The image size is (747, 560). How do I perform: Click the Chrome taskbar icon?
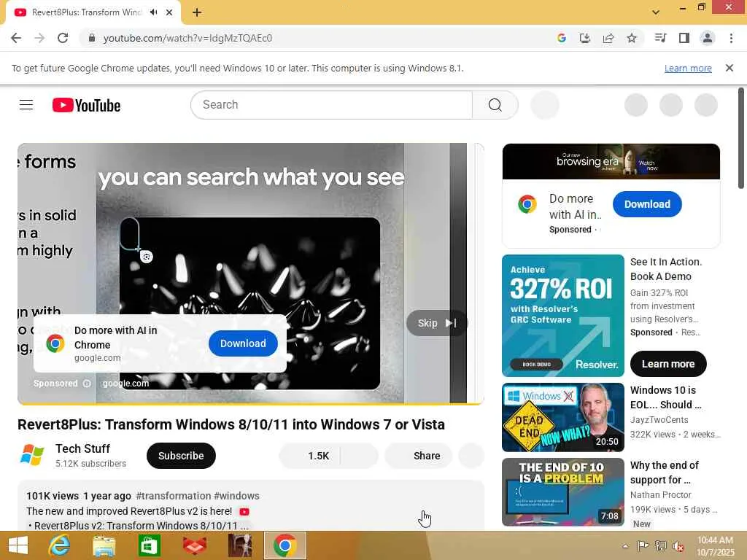[285, 545]
